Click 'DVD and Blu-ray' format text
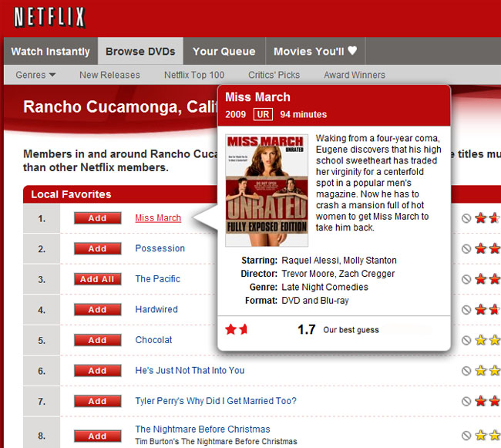The image size is (501, 448). click(315, 301)
